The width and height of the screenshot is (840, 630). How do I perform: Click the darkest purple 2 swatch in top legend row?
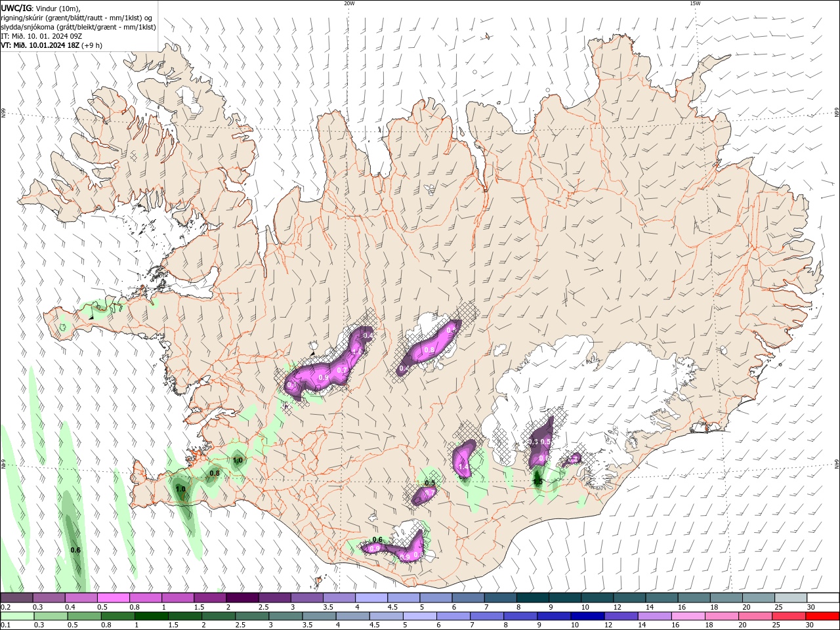click(x=242, y=598)
